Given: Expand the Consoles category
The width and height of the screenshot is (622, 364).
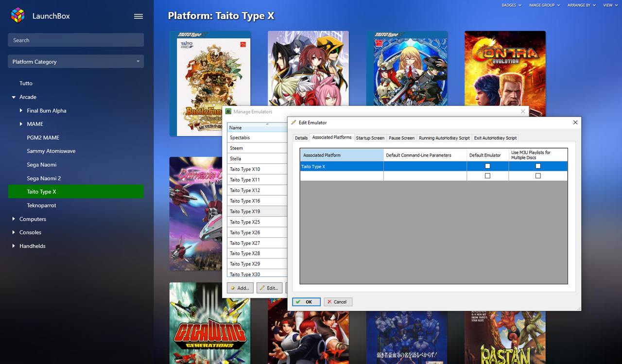Looking at the screenshot, I should [x=14, y=232].
